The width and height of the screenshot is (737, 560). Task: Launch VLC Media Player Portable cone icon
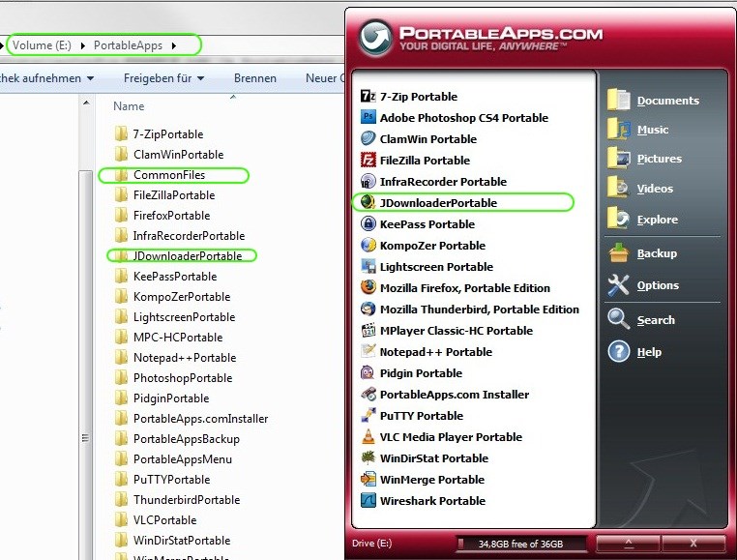coord(368,437)
